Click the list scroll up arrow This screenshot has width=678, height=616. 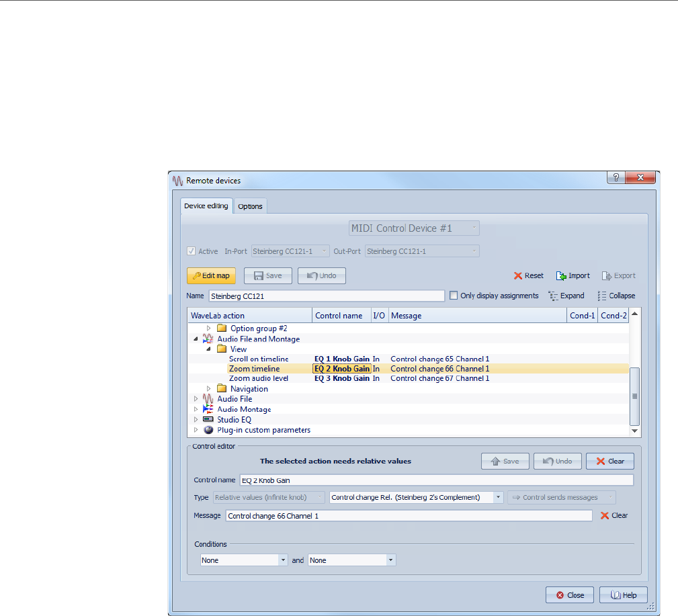tap(635, 314)
